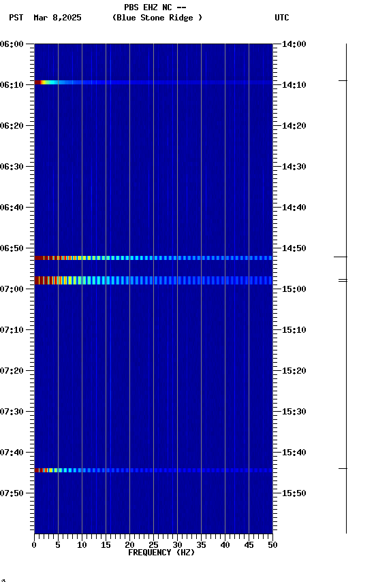This screenshot has height=588, width=376.
Task: Click the (Blue Stone Ridge ) subtitle
Action: coord(157,18)
